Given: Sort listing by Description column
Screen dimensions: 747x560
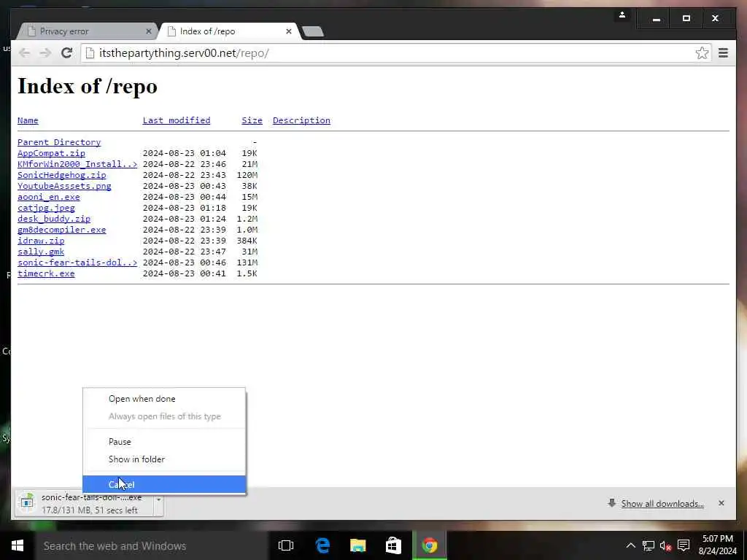Looking at the screenshot, I should [301, 120].
